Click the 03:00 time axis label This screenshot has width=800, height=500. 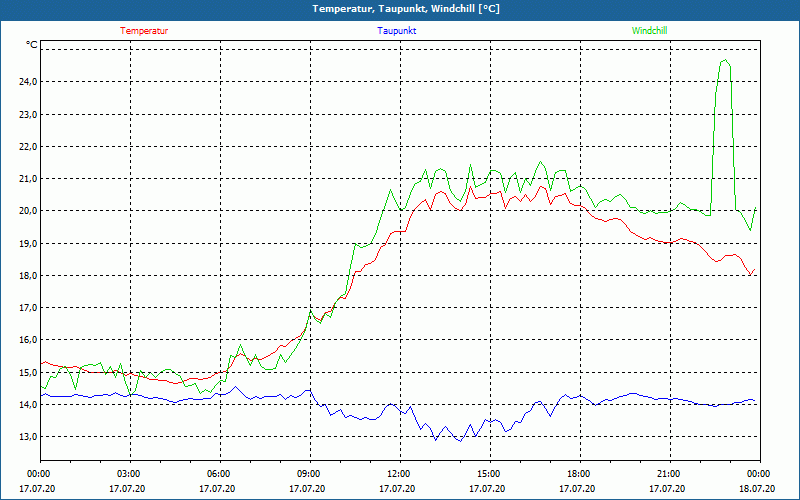click(x=130, y=474)
